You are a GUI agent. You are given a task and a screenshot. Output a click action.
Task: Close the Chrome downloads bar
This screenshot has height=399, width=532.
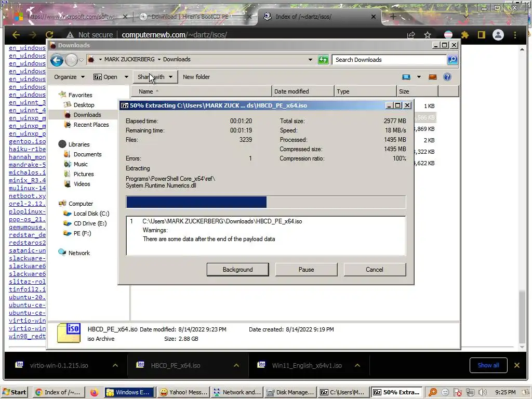pyautogui.click(x=517, y=365)
